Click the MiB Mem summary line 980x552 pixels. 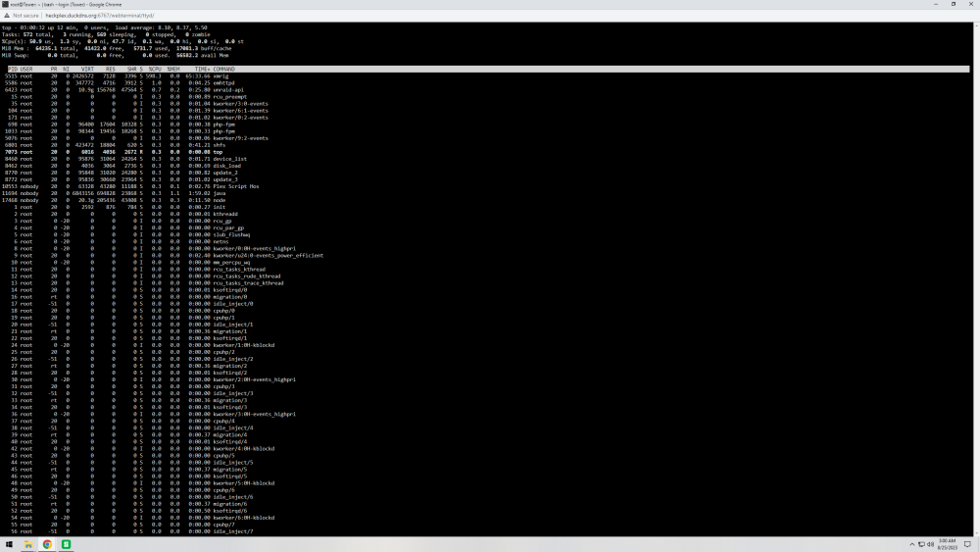point(117,49)
